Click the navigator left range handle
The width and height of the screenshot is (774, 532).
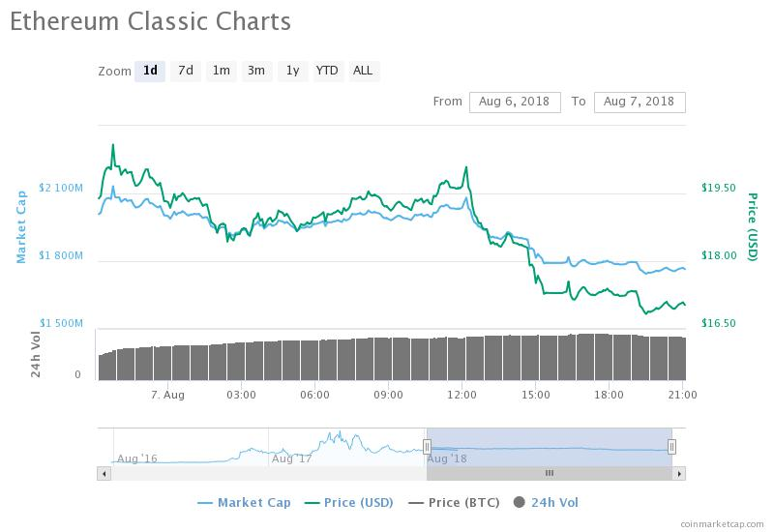(427, 446)
